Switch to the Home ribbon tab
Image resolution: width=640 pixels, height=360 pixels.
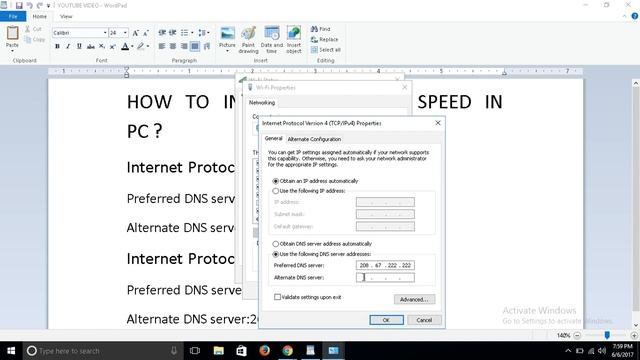click(40, 16)
